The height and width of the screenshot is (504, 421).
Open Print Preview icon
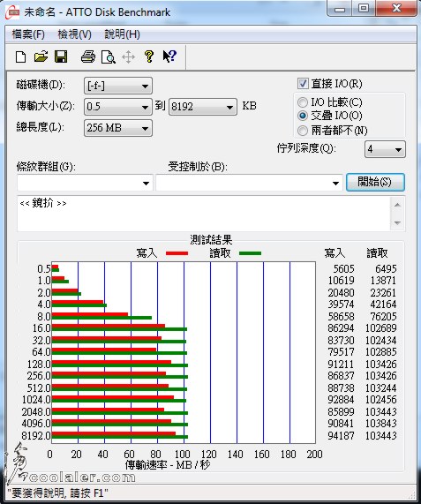pyautogui.click(x=109, y=57)
